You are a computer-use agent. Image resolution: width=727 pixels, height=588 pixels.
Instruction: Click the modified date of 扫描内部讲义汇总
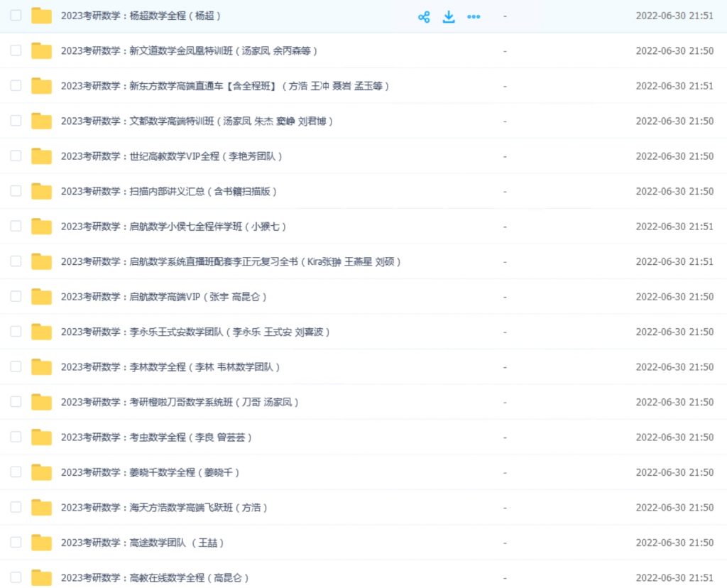(x=674, y=192)
